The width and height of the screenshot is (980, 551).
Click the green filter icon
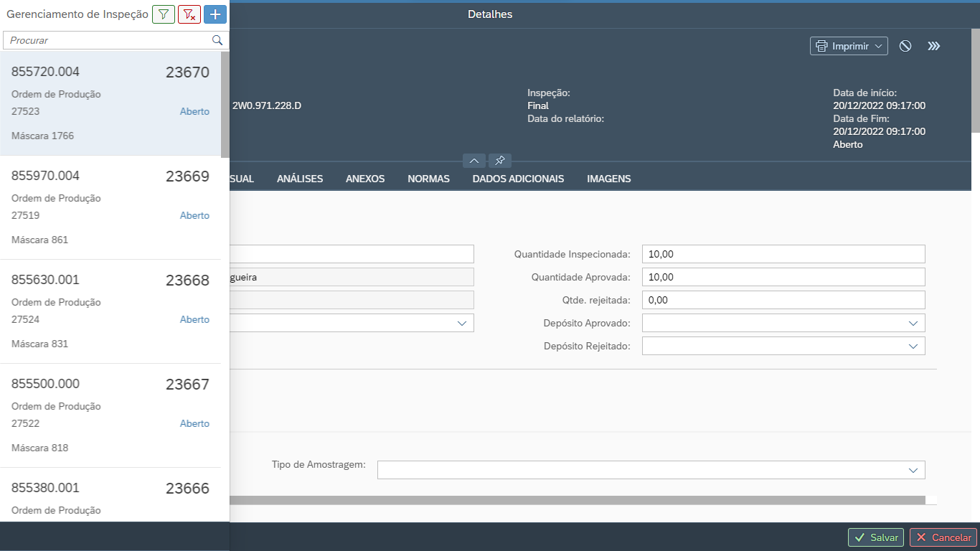tap(164, 14)
